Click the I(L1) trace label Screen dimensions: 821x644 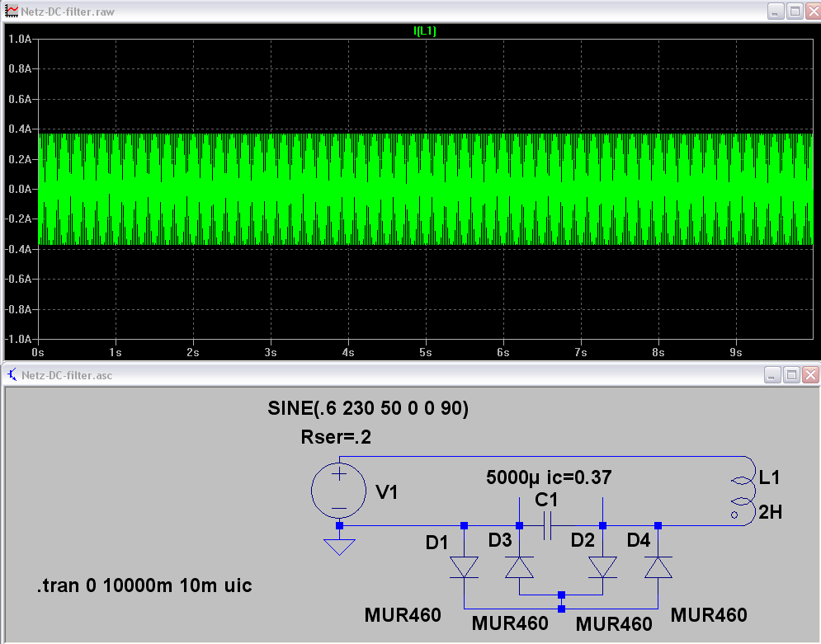pos(425,31)
